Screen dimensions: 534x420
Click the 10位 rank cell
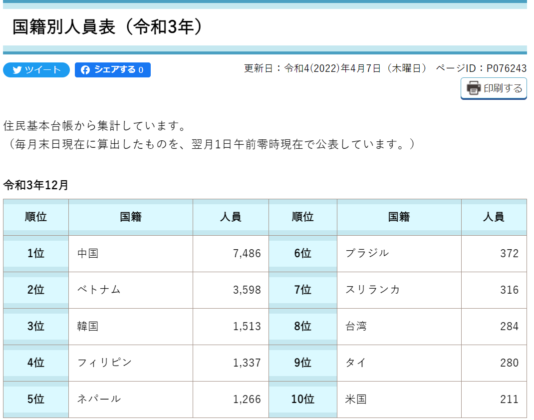pos(303,399)
